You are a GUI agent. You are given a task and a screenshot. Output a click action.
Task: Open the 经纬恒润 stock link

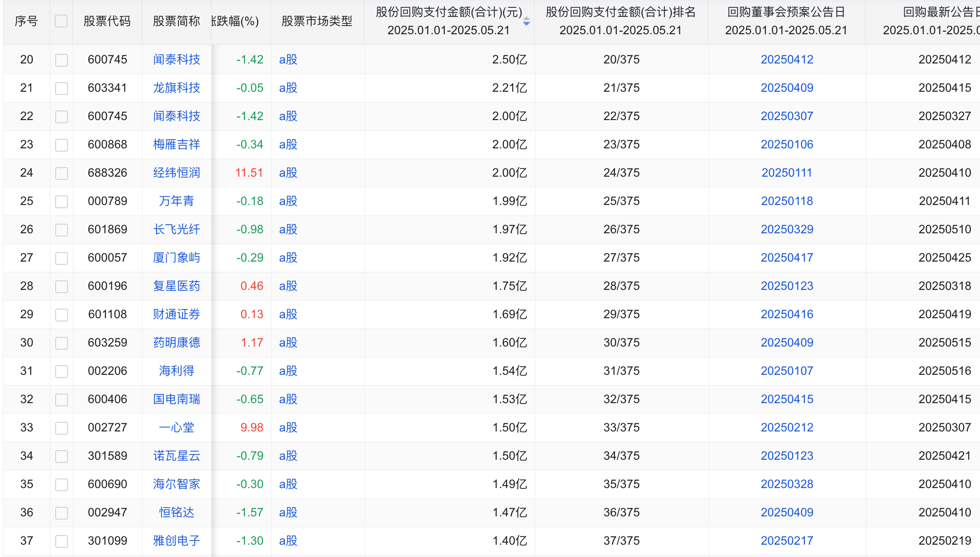[177, 173]
